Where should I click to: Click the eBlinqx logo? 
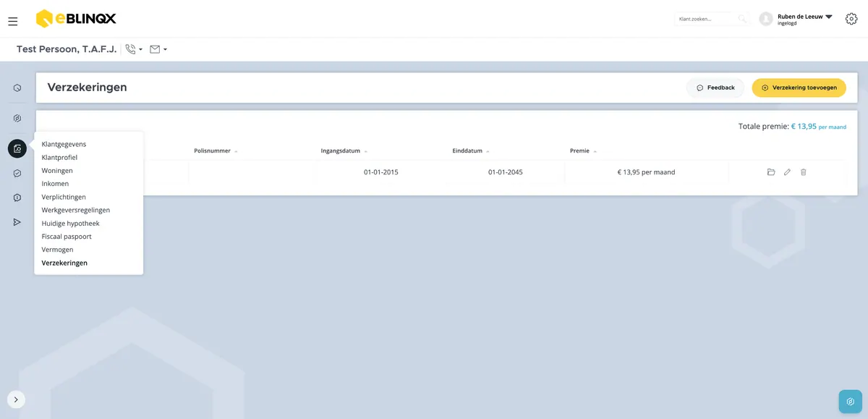[76, 19]
